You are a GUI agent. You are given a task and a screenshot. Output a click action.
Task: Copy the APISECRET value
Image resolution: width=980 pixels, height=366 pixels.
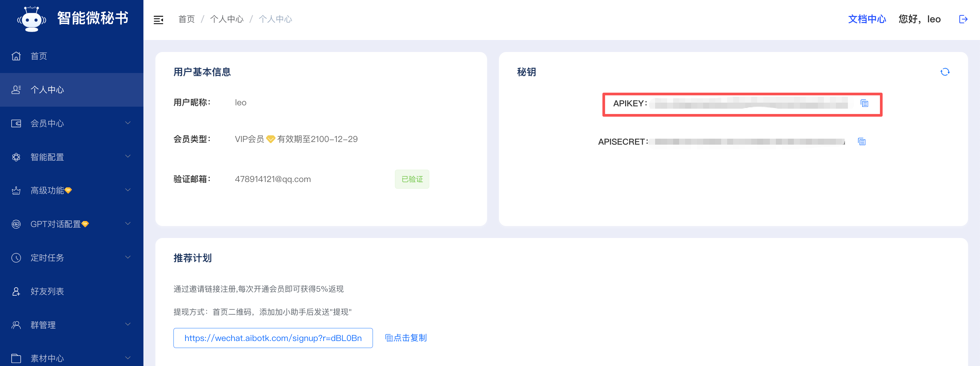pos(861,142)
